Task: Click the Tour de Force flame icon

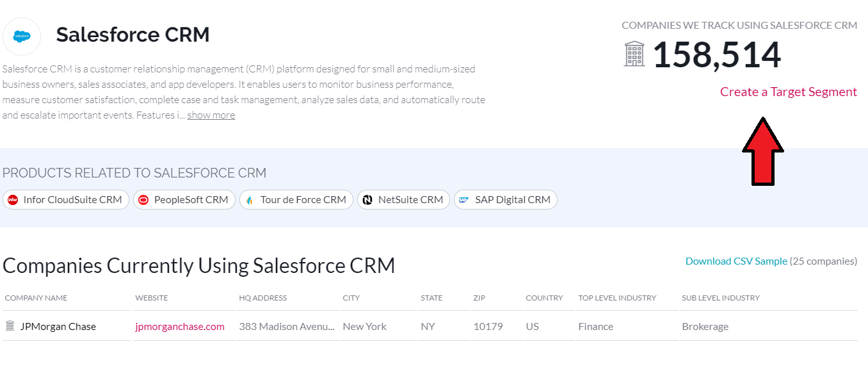Action: (250, 200)
